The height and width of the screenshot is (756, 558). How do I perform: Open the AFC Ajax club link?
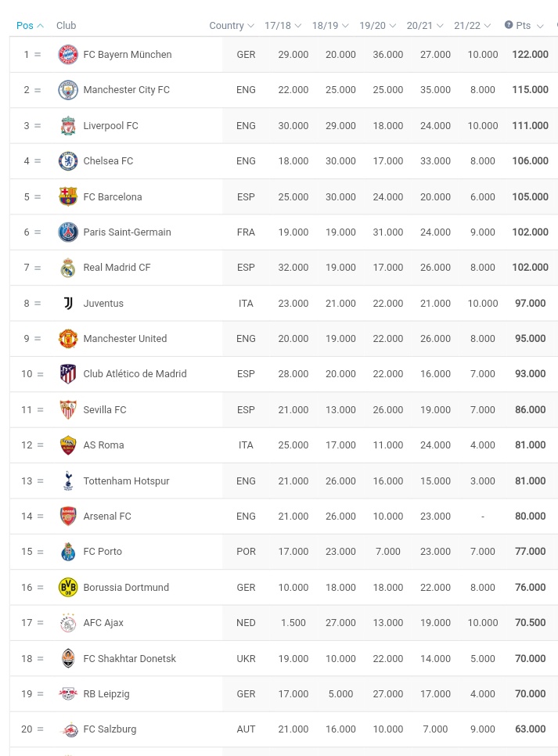tap(103, 622)
